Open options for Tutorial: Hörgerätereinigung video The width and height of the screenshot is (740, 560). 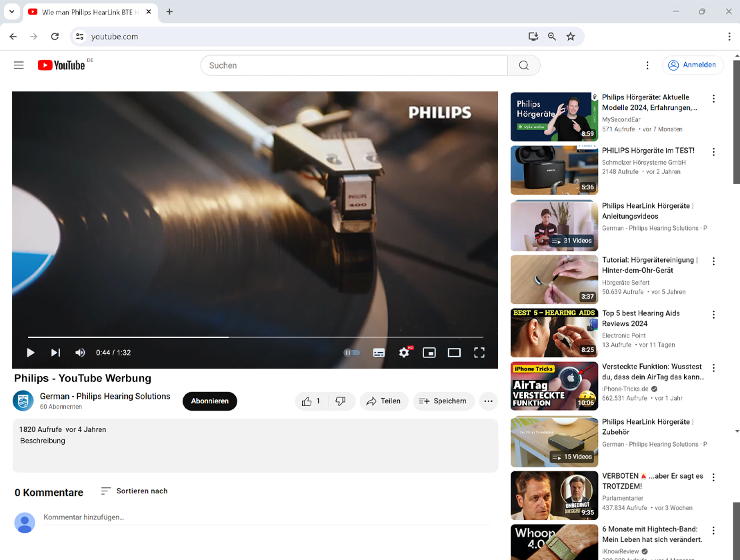pos(713,261)
